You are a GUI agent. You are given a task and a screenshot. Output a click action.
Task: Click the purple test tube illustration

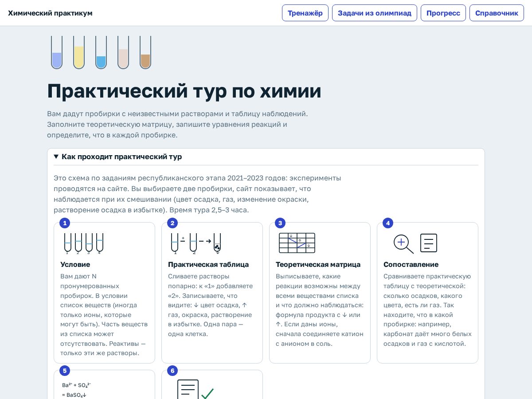click(x=57, y=52)
